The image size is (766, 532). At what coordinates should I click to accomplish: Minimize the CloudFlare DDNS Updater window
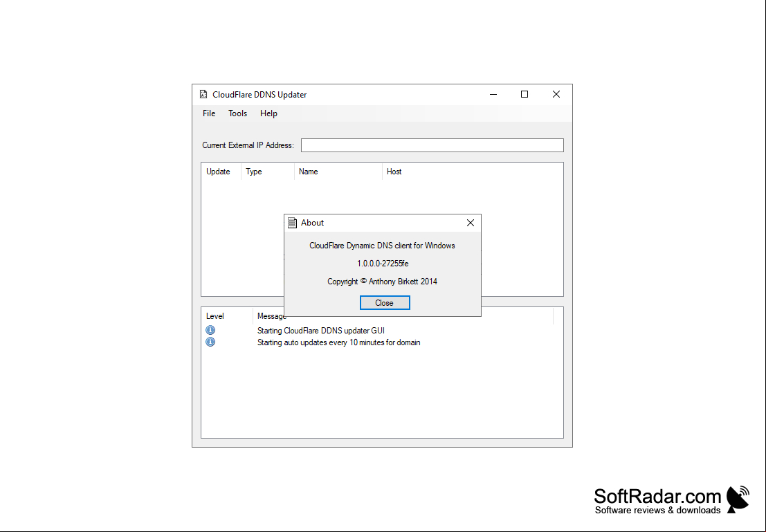(x=493, y=94)
